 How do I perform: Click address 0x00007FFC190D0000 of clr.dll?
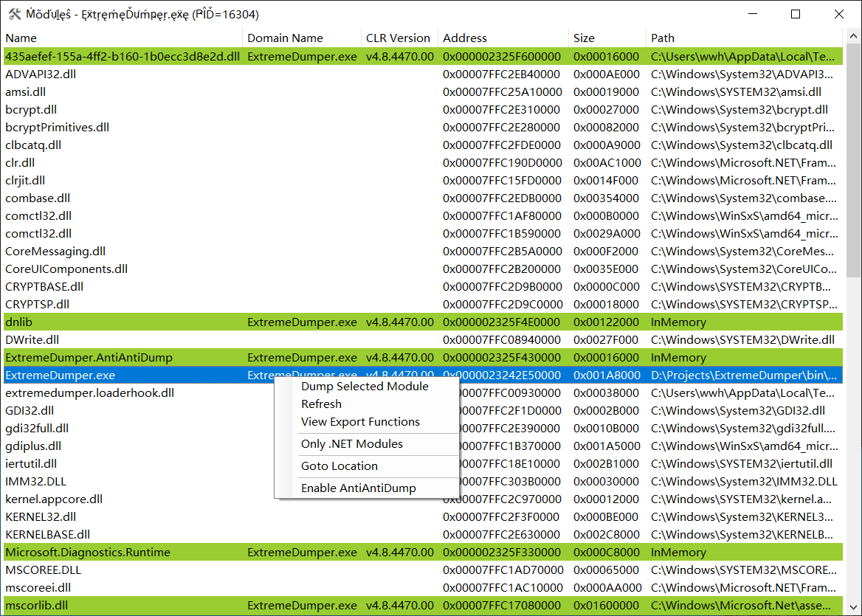[x=503, y=162]
